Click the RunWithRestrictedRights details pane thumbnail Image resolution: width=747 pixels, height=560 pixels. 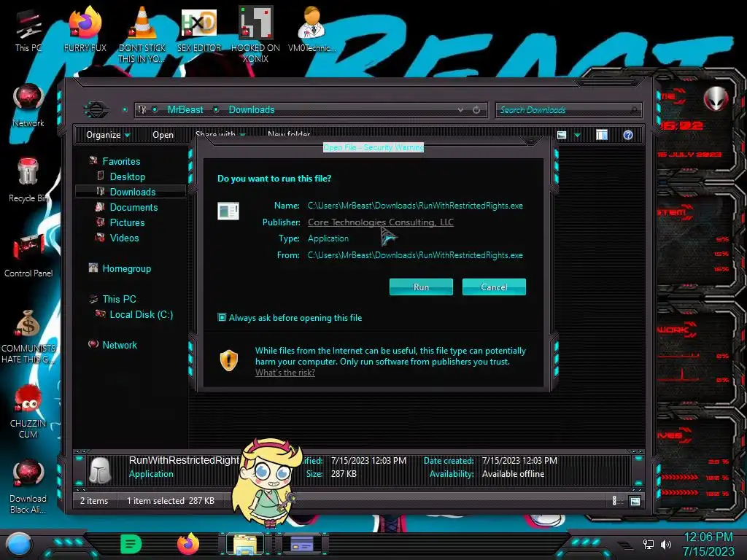click(x=100, y=470)
